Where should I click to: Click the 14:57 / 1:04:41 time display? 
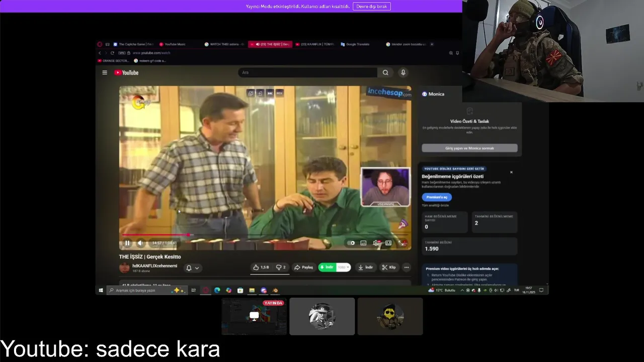tap(165, 243)
